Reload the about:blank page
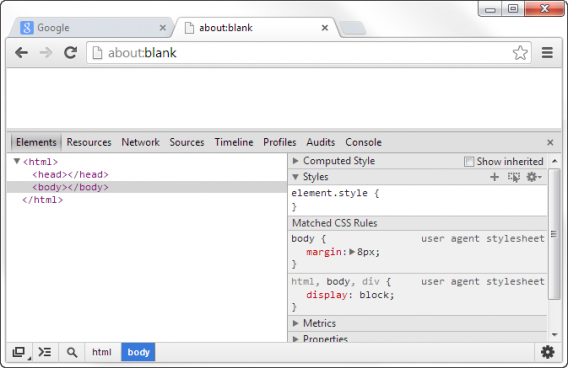 (x=70, y=53)
